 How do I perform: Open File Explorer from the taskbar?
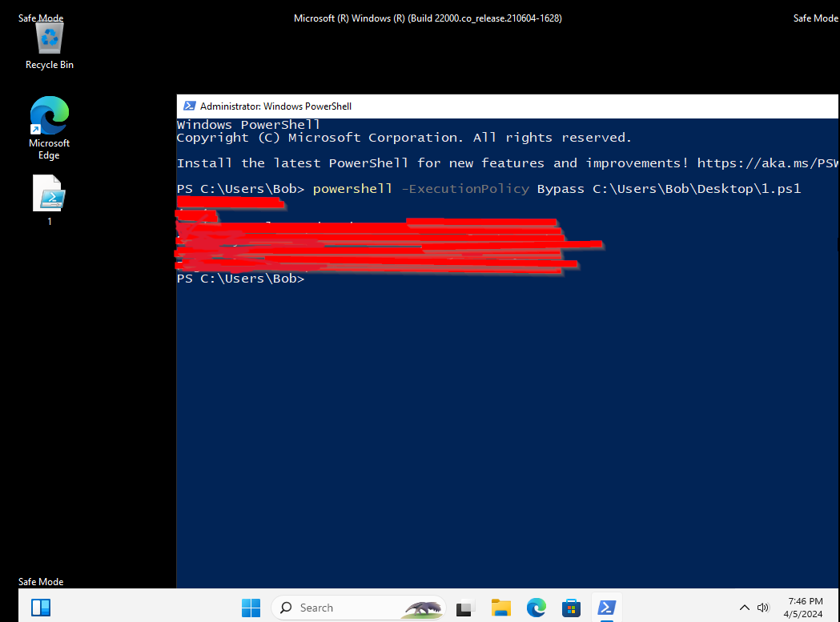(501, 608)
